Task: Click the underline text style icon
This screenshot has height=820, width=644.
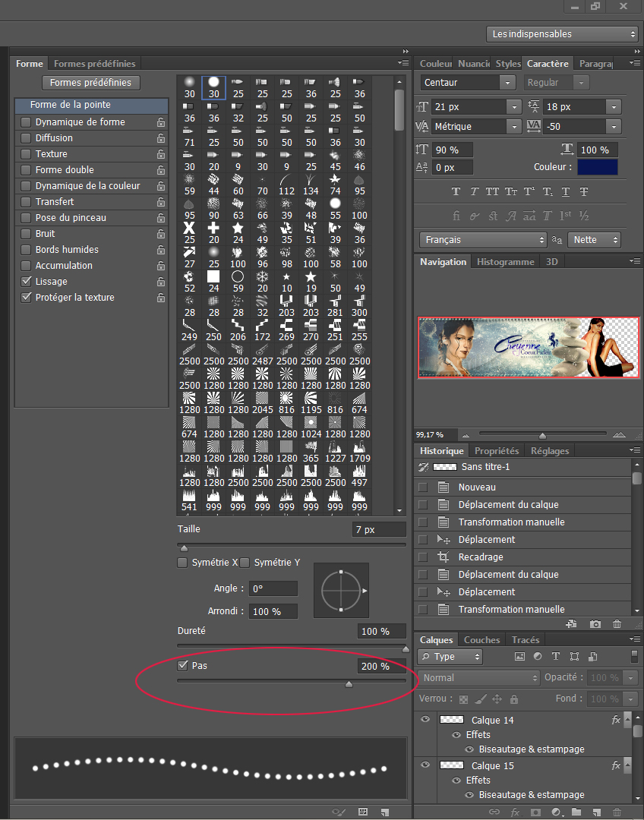Action: pos(565,191)
